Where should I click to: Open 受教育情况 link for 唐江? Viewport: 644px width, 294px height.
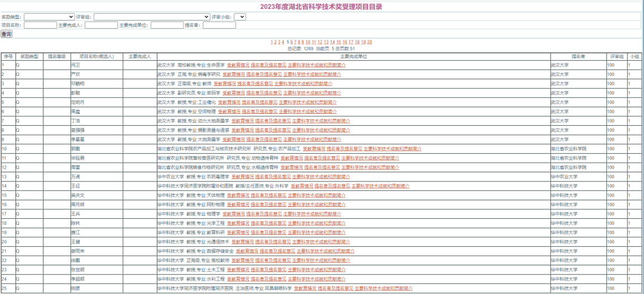click(x=238, y=233)
